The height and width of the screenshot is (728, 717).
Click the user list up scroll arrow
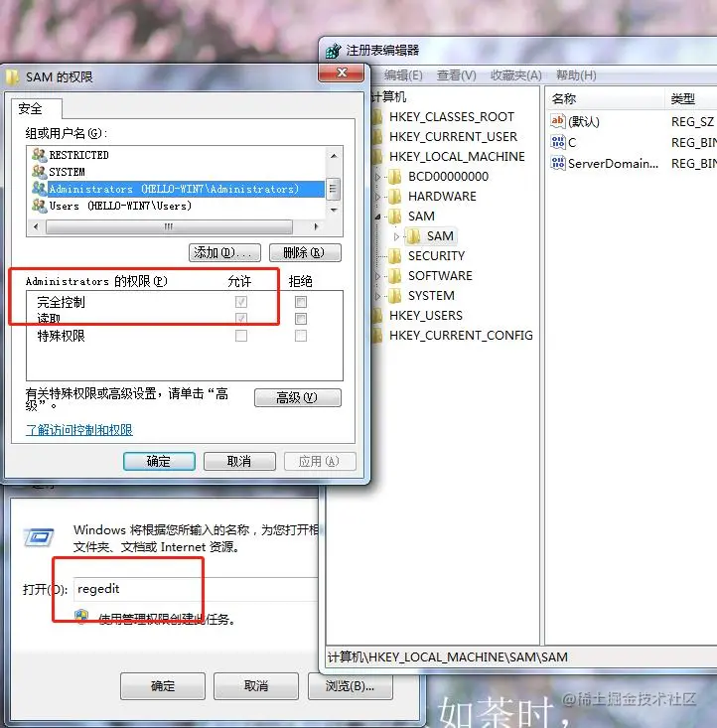(x=334, y=156)
